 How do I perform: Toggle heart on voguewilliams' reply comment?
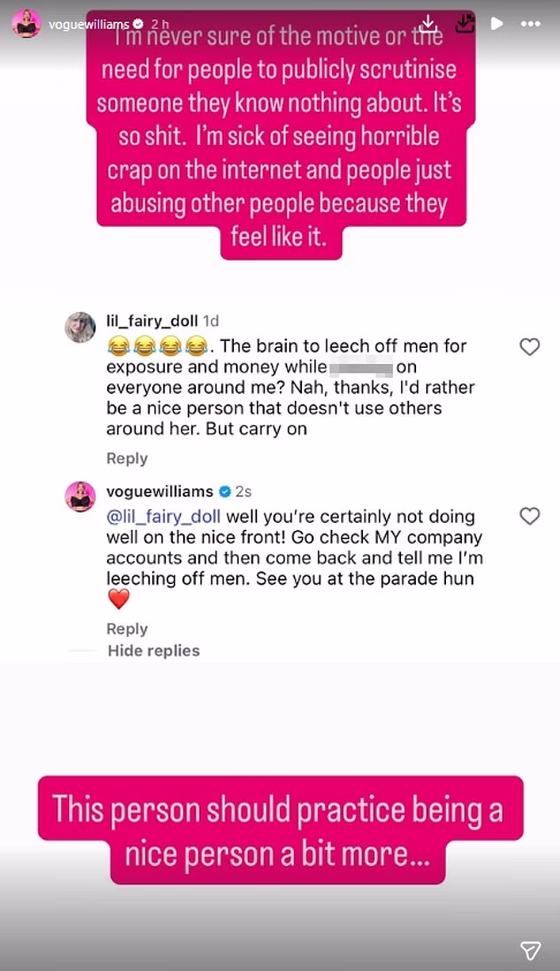click(529, 516)
